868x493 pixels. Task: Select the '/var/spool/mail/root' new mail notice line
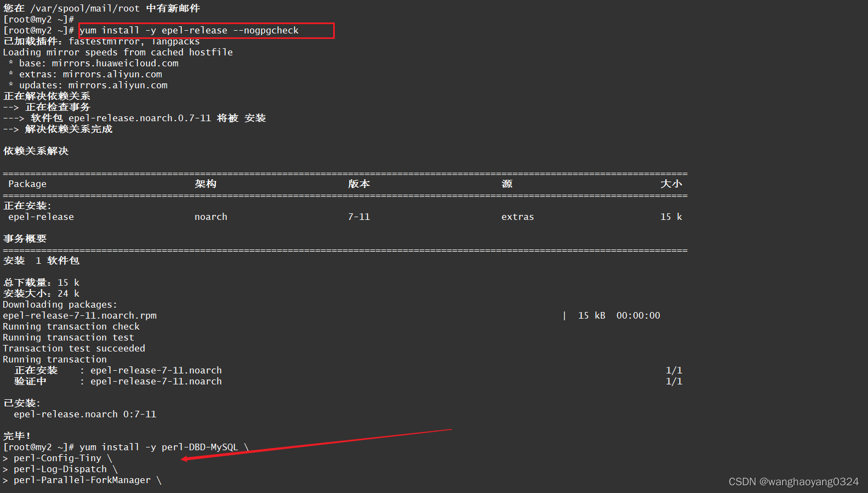tap(101, 9)
